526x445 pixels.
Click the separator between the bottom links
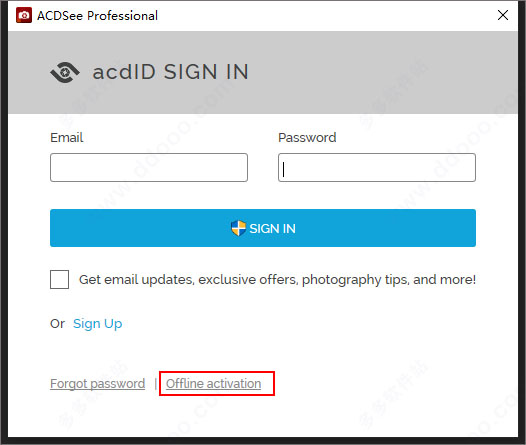click(156, 384)
